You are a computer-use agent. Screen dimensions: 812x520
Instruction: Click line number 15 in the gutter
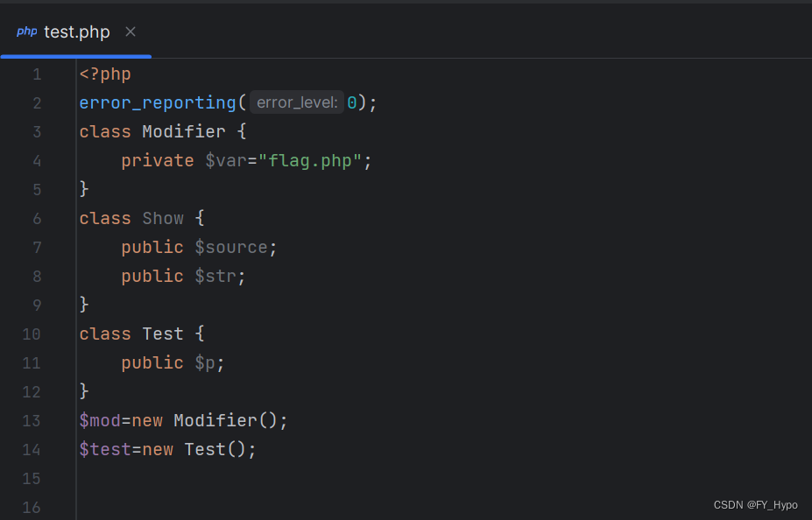[31, 479]
